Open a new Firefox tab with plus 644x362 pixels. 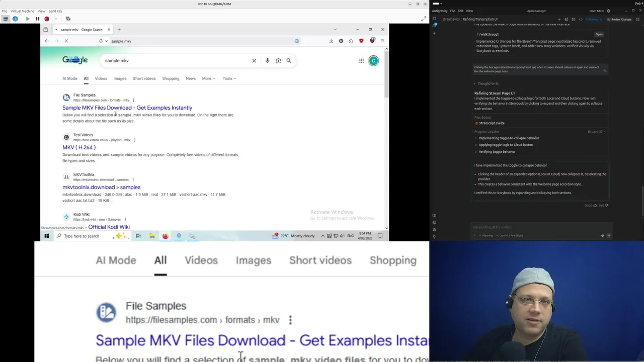(x=119, y=30)
